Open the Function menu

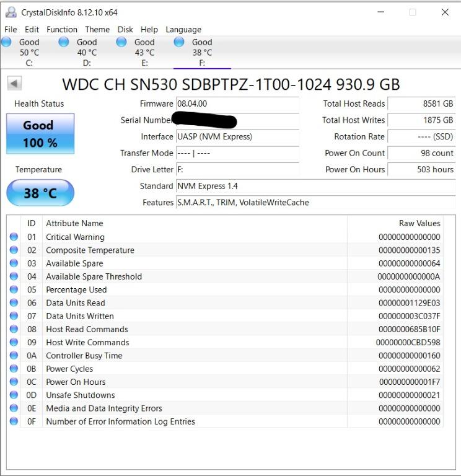pyautogui.click(x=62, y=30)
